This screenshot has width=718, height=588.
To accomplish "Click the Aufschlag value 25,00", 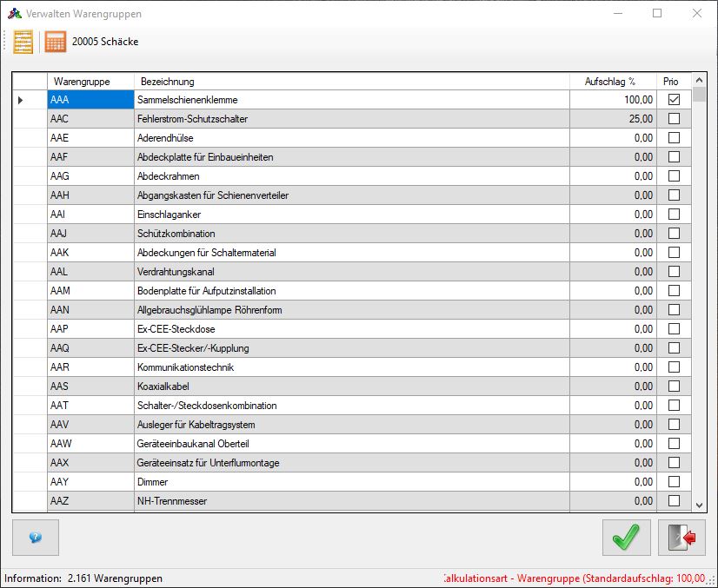I will point(613,119).
